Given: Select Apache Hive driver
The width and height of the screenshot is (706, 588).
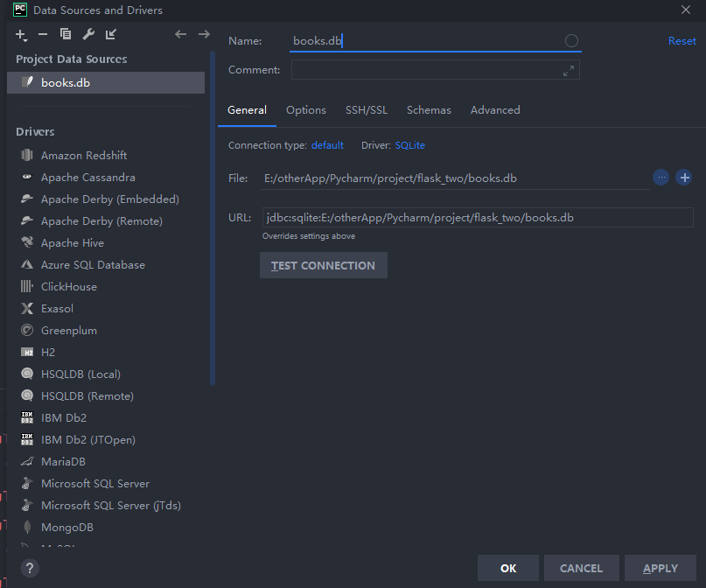Looking at the screenshot, I should 106,242.
